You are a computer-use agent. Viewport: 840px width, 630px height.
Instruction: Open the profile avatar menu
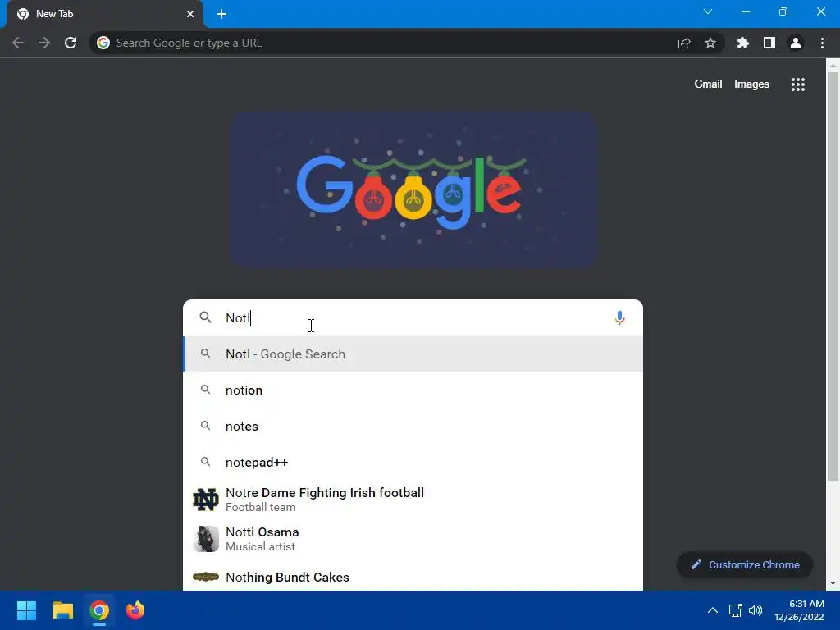click(796, 43)
